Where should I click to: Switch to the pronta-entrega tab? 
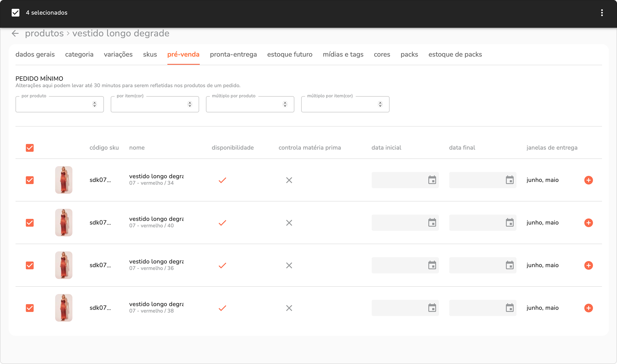coord(233,54)
